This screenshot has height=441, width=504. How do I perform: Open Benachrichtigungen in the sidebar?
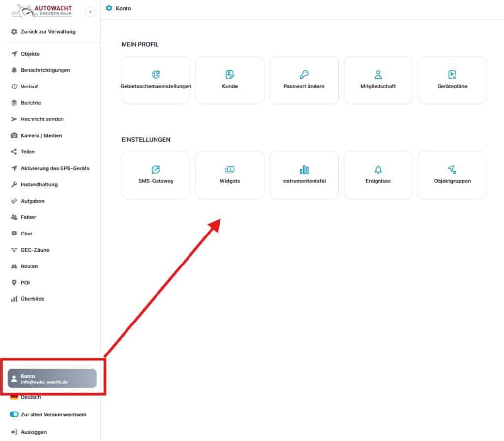pyautogui.click(x=45, y=70)
